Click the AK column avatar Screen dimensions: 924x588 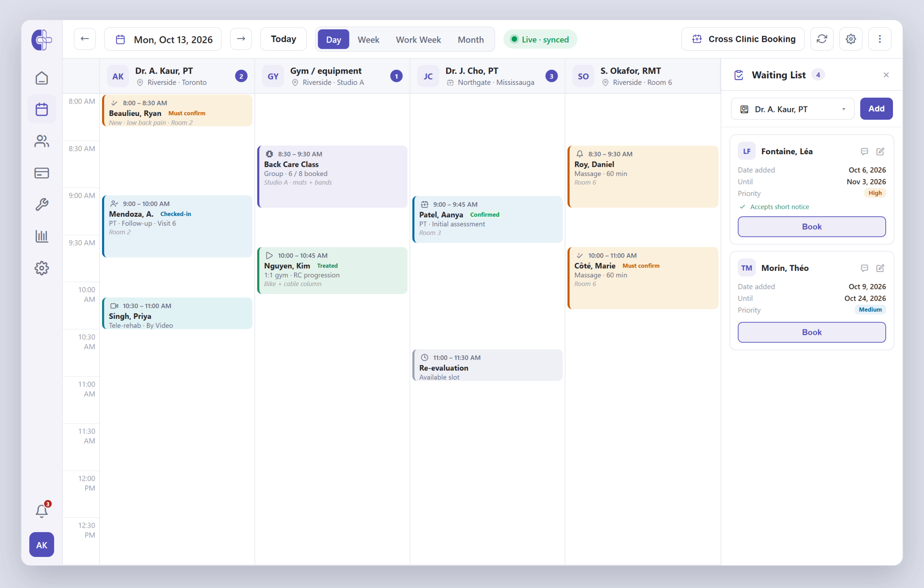118,76
